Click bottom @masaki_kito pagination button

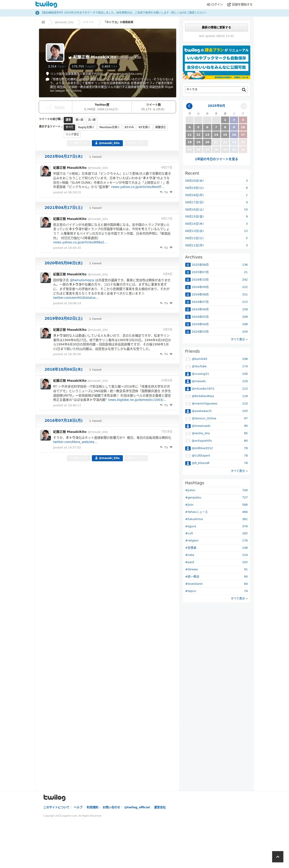click(x=107, y=458)
